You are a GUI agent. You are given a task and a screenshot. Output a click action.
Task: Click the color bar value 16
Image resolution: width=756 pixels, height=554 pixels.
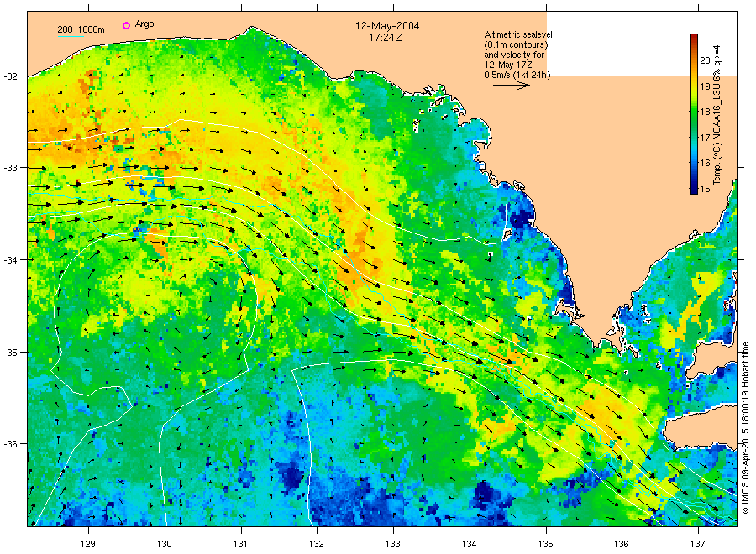point(705,164)
